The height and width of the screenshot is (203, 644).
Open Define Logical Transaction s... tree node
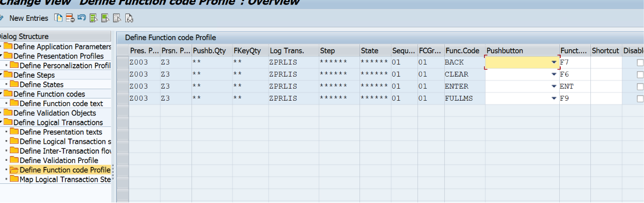click(x=65, y=141)
